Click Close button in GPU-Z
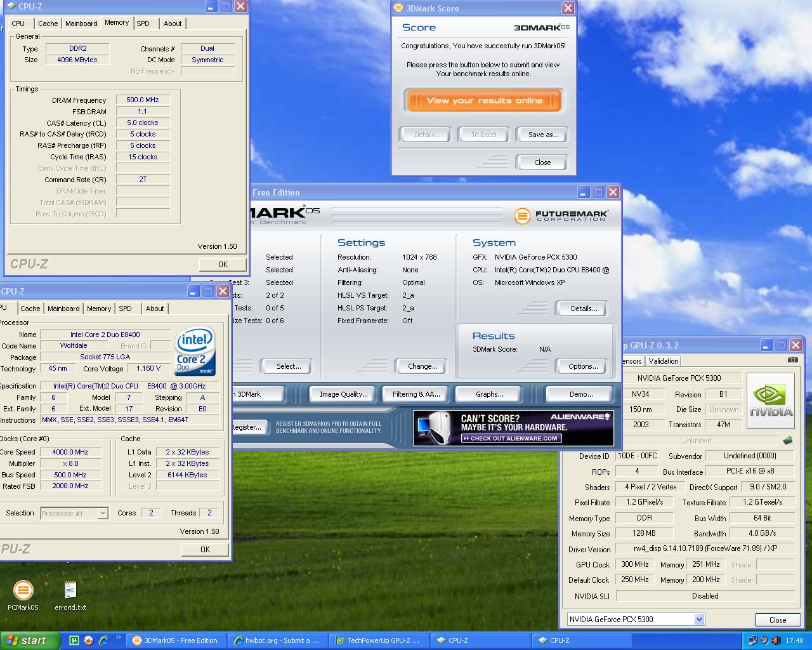The image size is (812, 650). point(778,620)
